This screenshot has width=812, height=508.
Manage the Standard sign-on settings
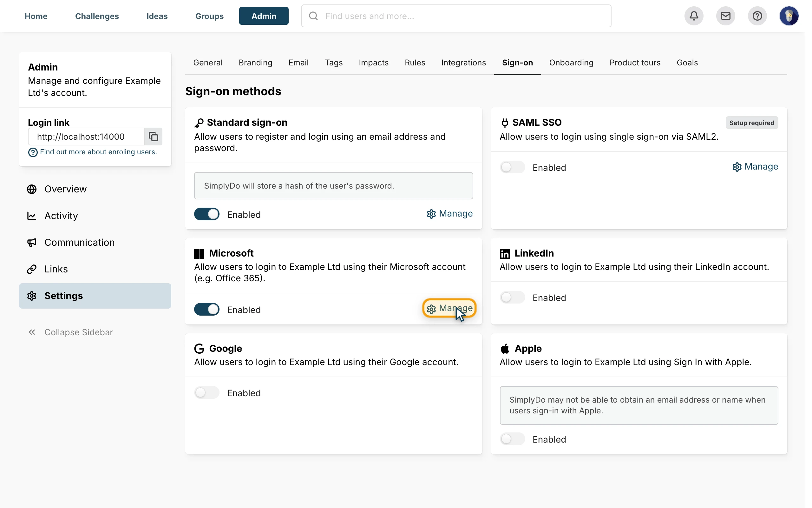point(450,214)
